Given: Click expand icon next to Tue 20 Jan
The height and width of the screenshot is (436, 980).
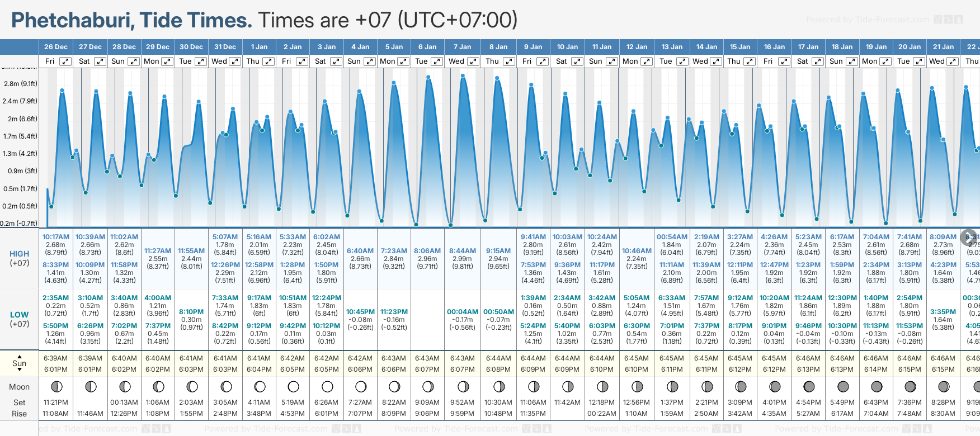Looking at the screenshot, I should 919,61.
